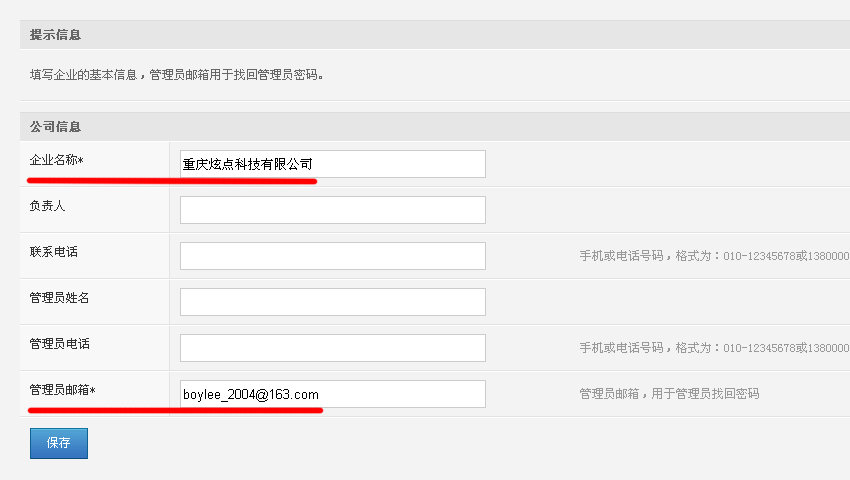This screenshot has height=480, width=850.
Task: Click the 联系电话 field label
Action: [x=54, y=252]
